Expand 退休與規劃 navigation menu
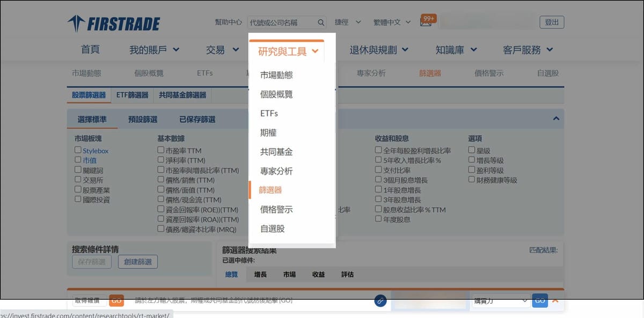 379,50
